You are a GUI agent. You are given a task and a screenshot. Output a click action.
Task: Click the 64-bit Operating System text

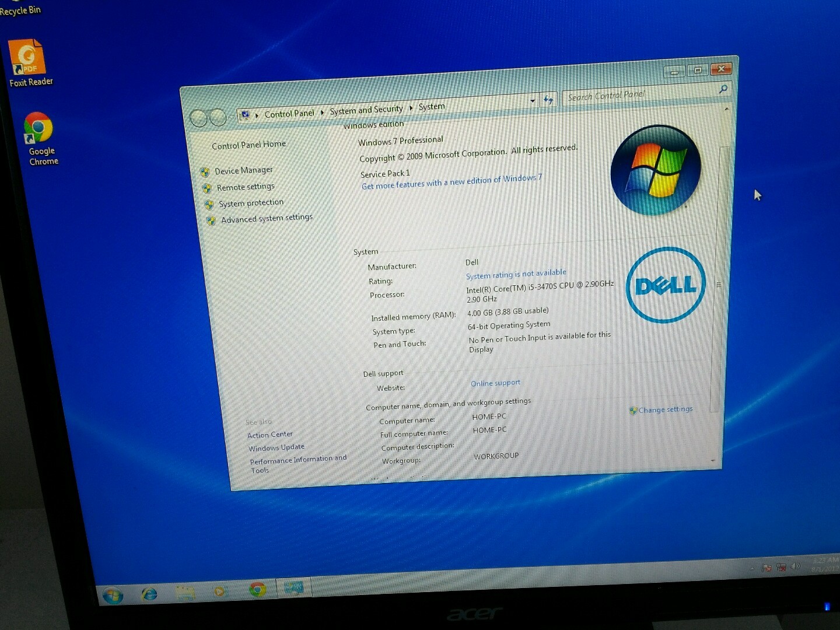tap(509, 325)
